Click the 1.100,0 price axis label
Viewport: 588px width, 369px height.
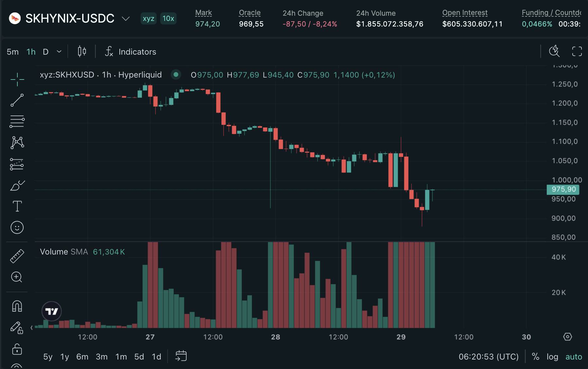pyautogui.click(x=564, y=142)
